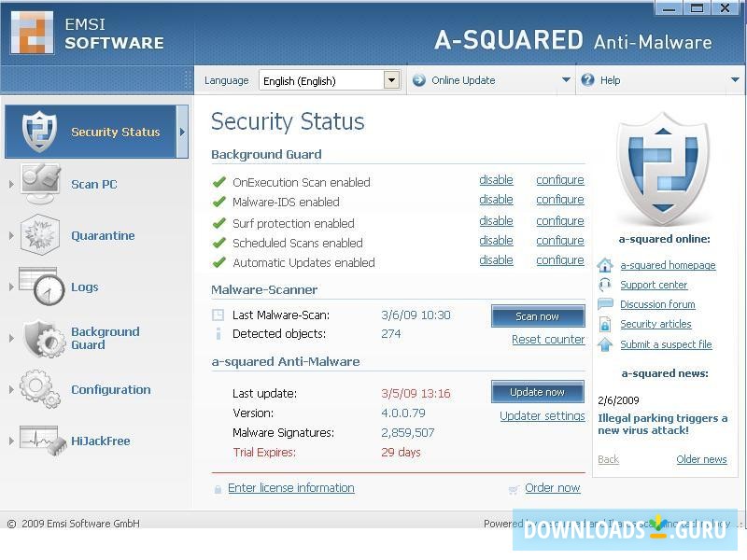Disable Automatic Updates

pyautogui.click(x=496, y=260)
